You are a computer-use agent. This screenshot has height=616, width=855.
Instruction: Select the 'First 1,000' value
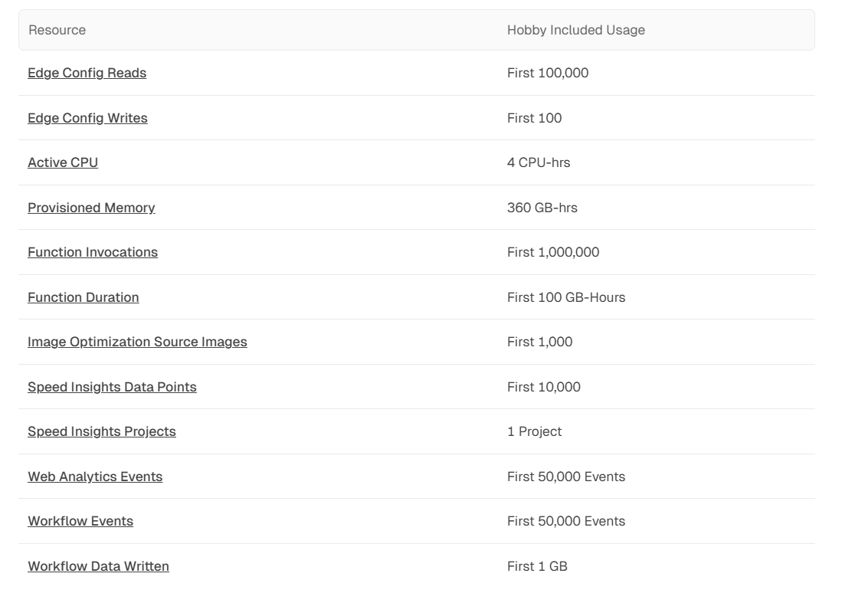click(540, 342)
